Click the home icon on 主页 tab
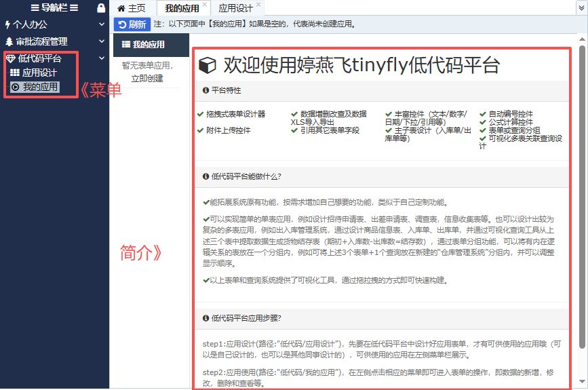Image resolution: width=588 pixels, height=390 pixels. (121, 8)
